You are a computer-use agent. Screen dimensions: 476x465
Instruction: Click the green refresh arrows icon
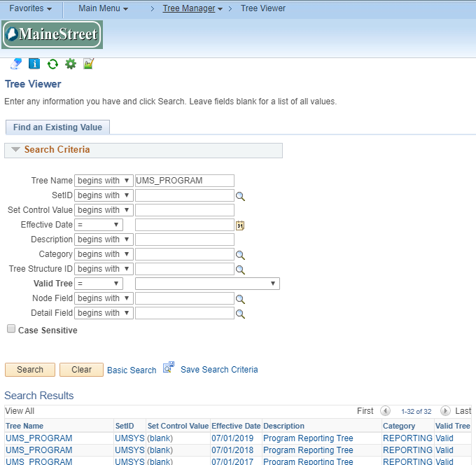click(x=52, y=64)
